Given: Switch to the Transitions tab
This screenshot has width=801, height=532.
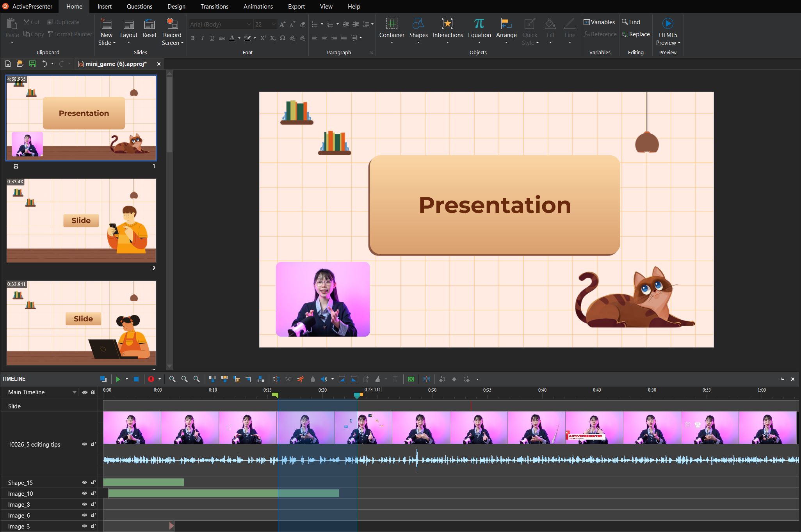Looking at the screenshot, I should (214, 7).
